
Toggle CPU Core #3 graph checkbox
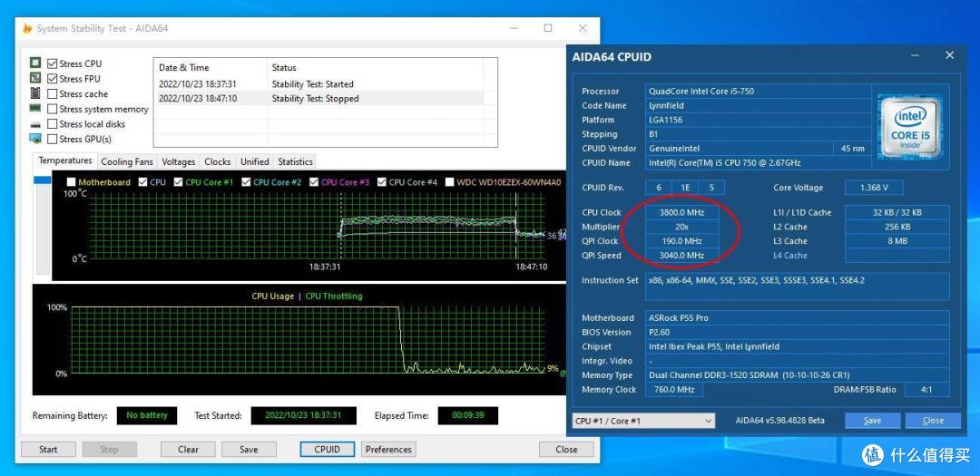click(x=314, y=181)
